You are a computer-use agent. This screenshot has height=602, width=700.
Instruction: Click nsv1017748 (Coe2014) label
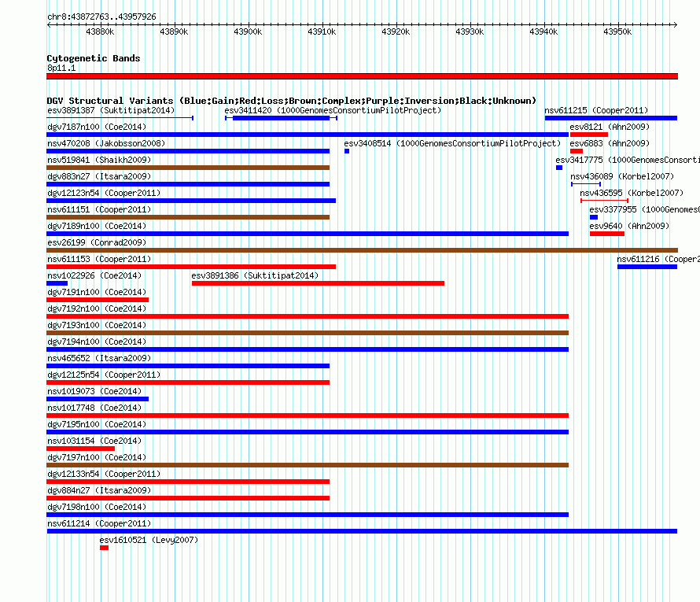pyautogui.click(x=94, y=408)
